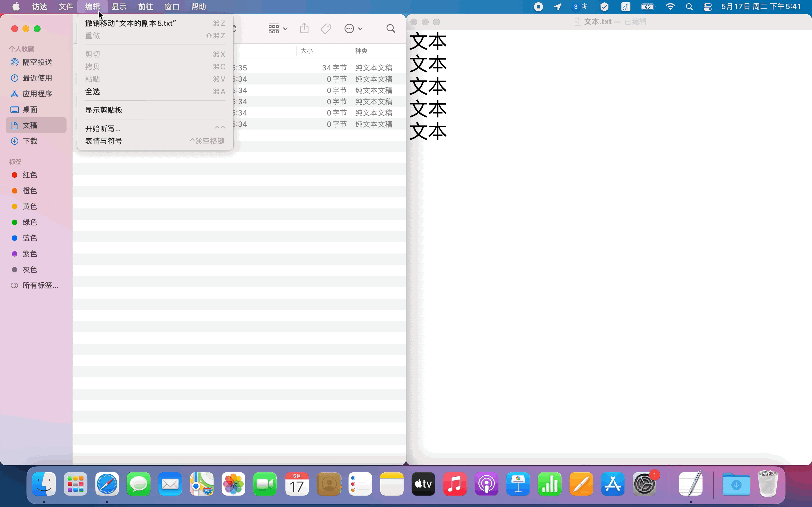Image resolution: width=812 pixels, height=507 pixels.
Task: Expand the group-by view dropdown
Action: click(278, 28)
